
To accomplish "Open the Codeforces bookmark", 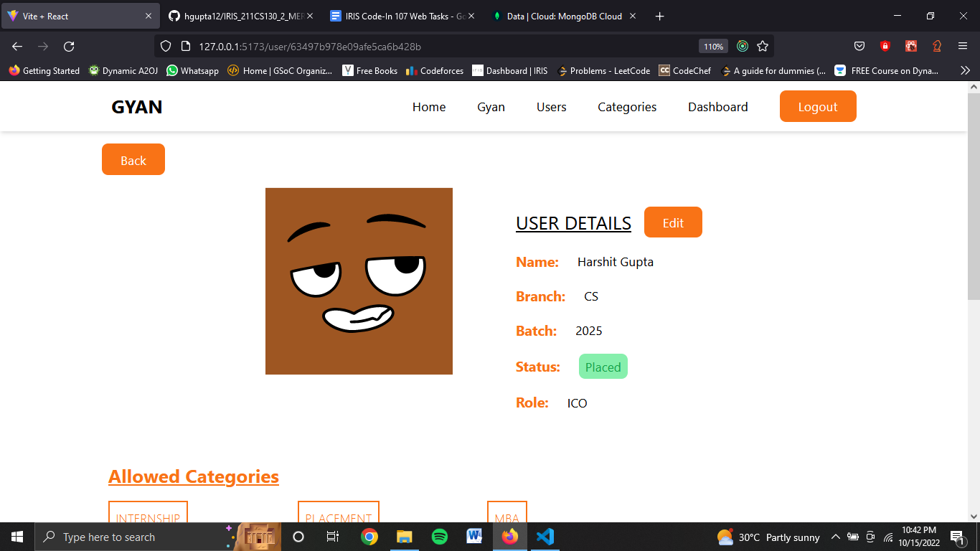I will coord(435,70).
